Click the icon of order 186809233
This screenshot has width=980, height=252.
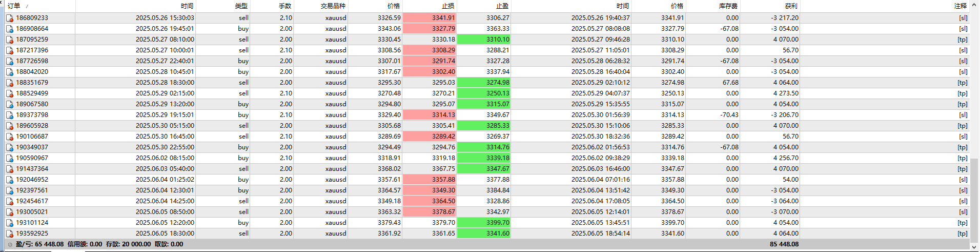pos(10,18)
